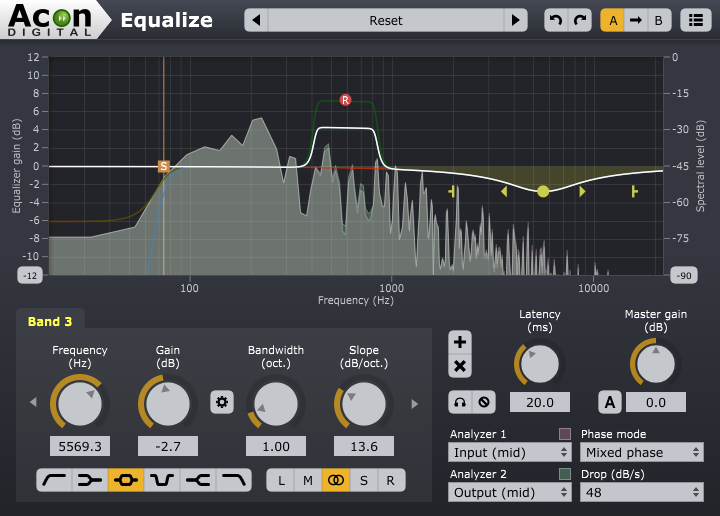Click the Analyzer 2 color swatch
Screen dimensions: 720x516
coord(565,474)
